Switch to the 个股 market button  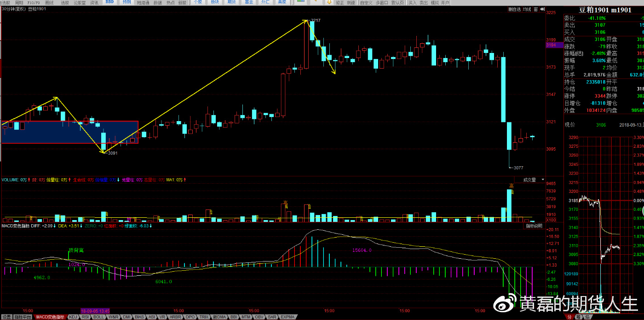tap(198, 2)
